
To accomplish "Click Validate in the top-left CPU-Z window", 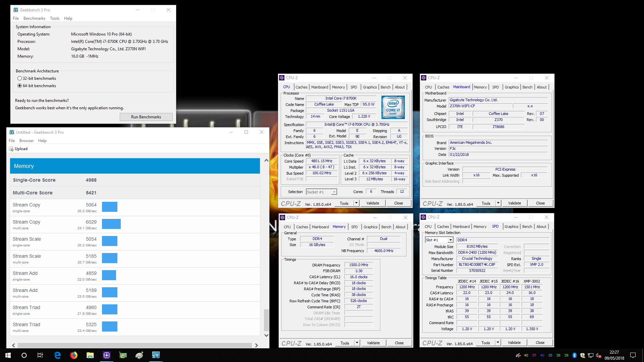I will coord(373,203).
